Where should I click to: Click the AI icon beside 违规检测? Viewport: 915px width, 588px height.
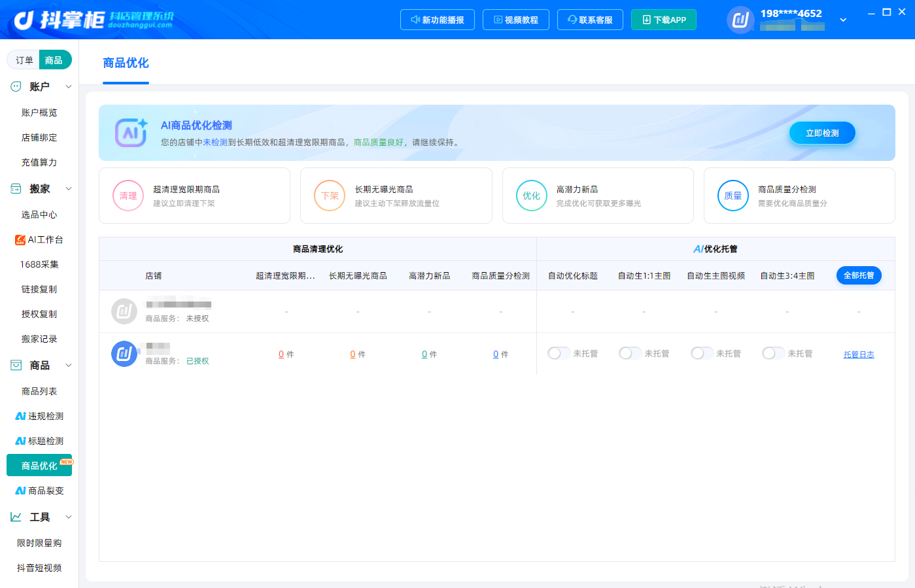[x=20, y=416]
